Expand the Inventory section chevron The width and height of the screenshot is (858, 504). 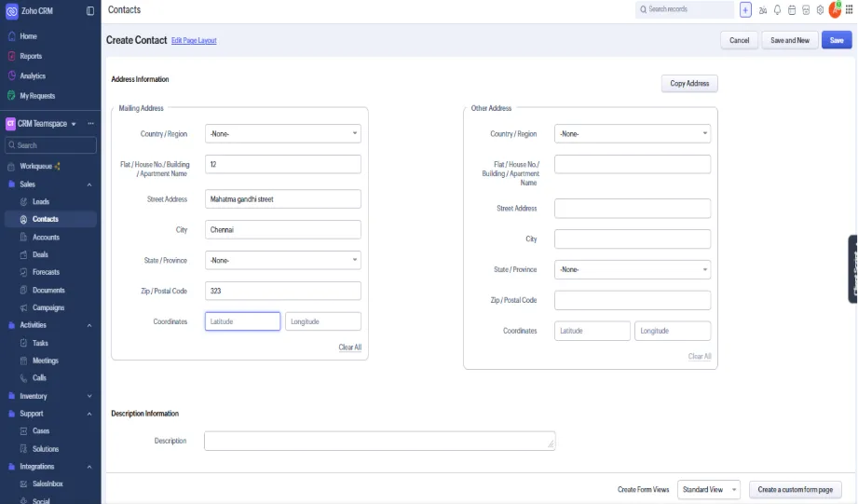[x=89, y=396]
